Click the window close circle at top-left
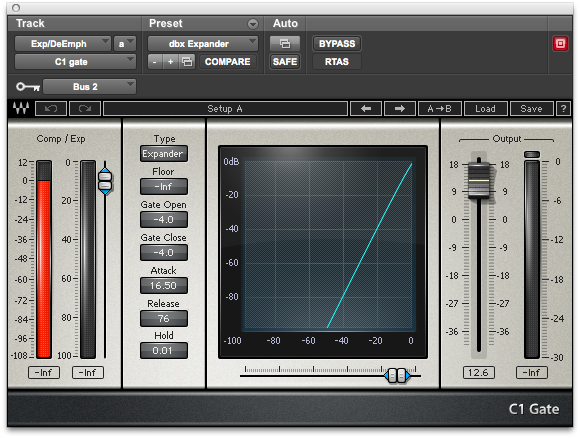 16,8
